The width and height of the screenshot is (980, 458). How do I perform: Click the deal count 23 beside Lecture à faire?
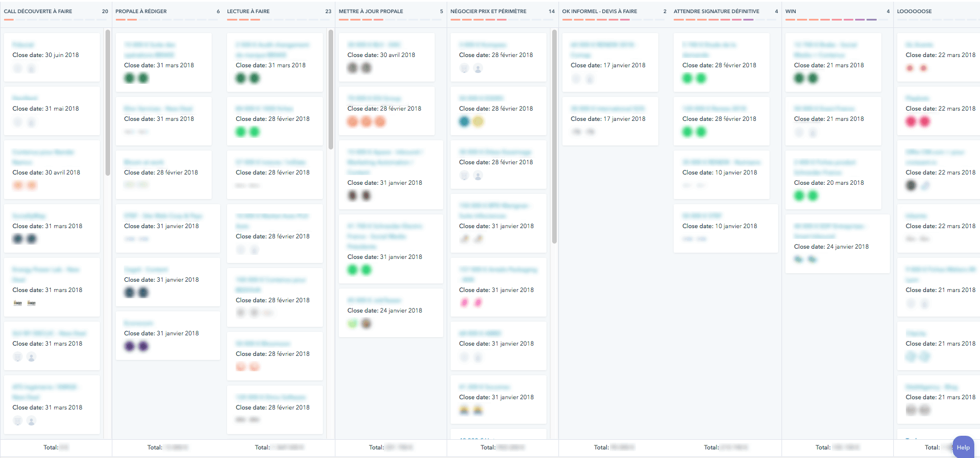(329, 11)
